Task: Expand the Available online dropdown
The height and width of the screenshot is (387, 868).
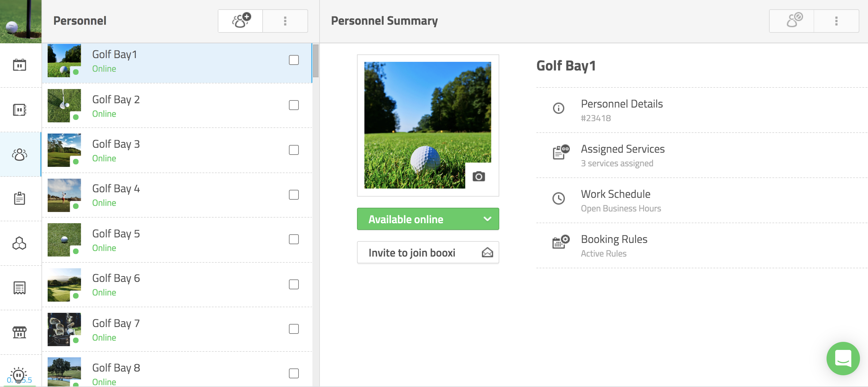Action: click(487, 219)
